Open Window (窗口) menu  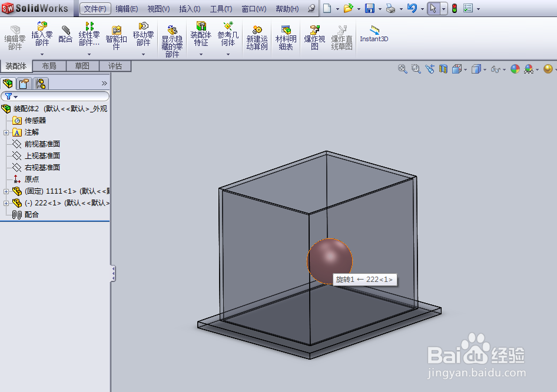(254, 8)
